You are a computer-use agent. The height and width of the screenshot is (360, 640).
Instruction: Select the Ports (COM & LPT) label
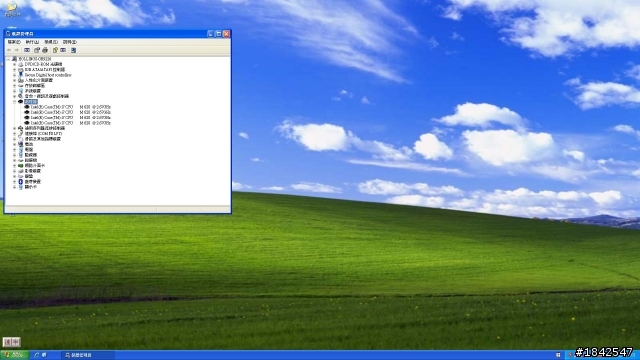click(43, 133)
